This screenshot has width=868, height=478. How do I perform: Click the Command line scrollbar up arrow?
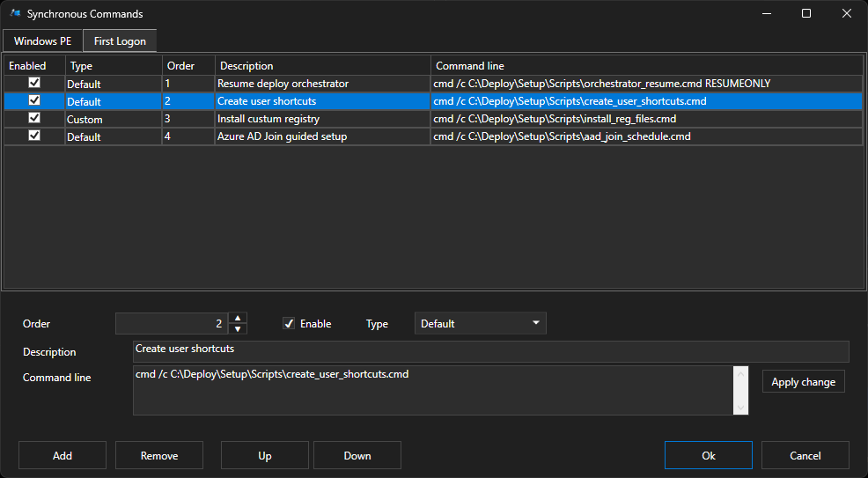coord(740,373)
